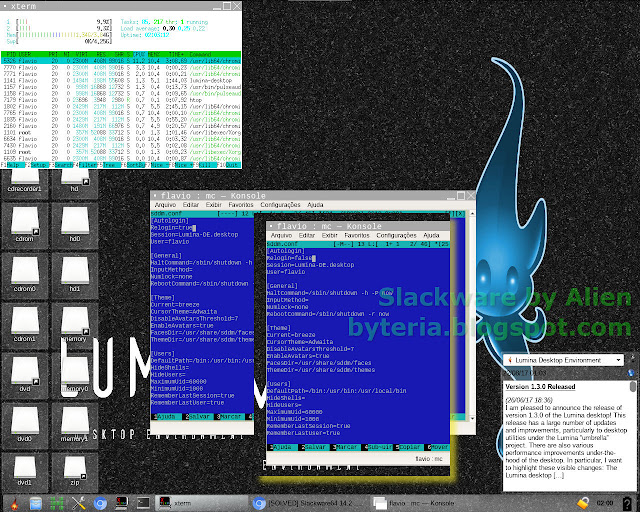Click F2 Setup in htop footer
The image size is (640, 512).
(37, 165)
